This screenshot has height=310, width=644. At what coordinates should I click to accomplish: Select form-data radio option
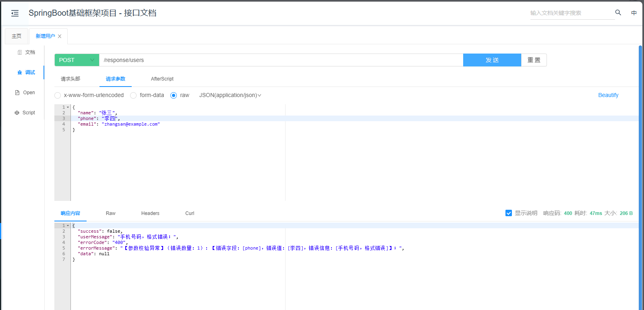coord(133,95)
